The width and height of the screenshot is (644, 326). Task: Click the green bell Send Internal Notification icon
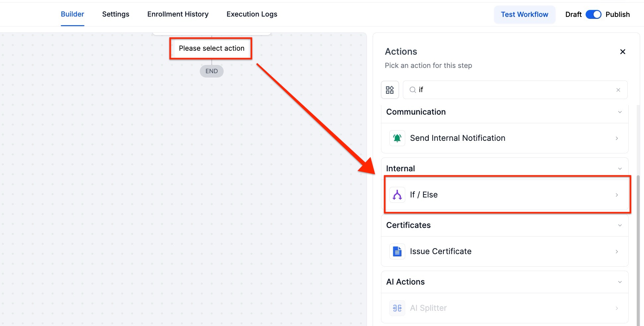(x=397, y=138)
